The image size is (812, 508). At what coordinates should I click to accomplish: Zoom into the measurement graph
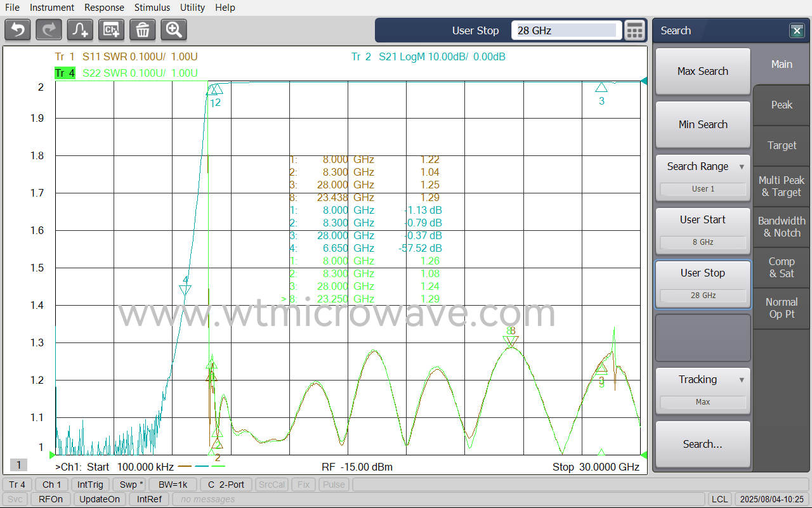click(173, 29)
